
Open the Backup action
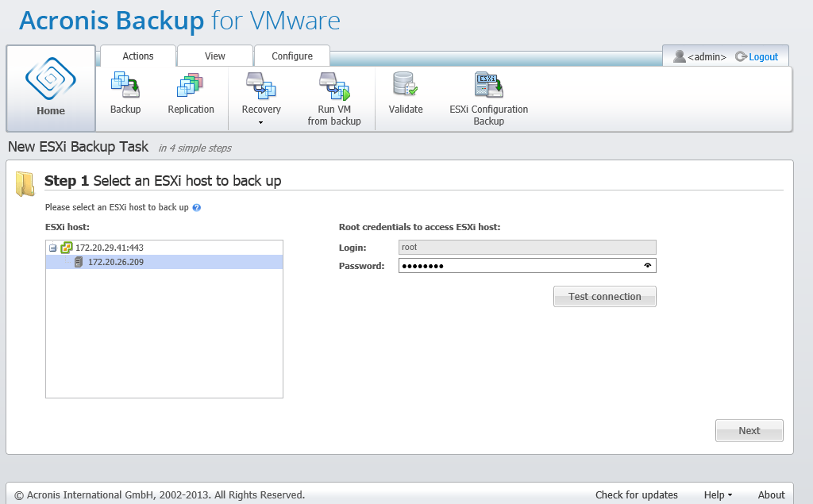(x=125, y=94)
